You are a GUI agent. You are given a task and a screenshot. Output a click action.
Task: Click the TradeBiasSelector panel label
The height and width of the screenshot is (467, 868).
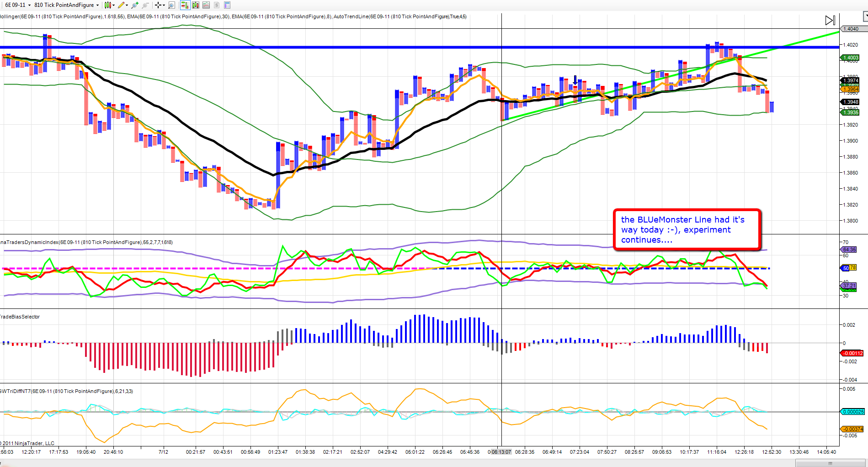(20, 317)
